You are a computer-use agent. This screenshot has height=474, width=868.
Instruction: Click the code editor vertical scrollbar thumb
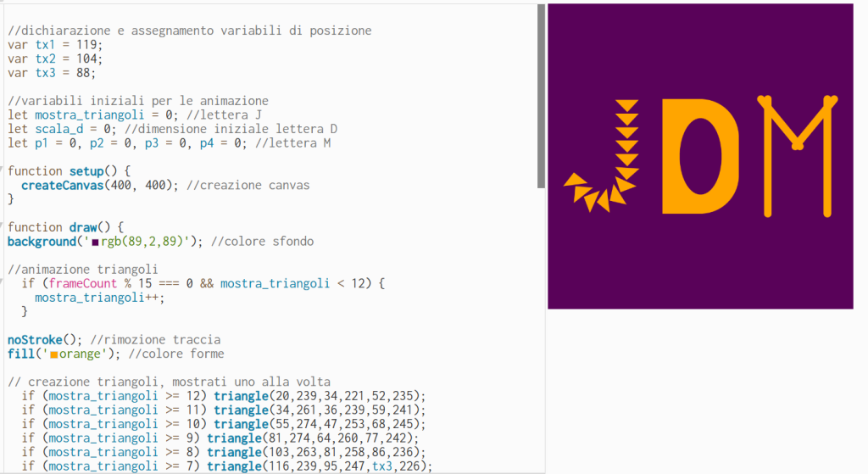click(x=541, y=95)
